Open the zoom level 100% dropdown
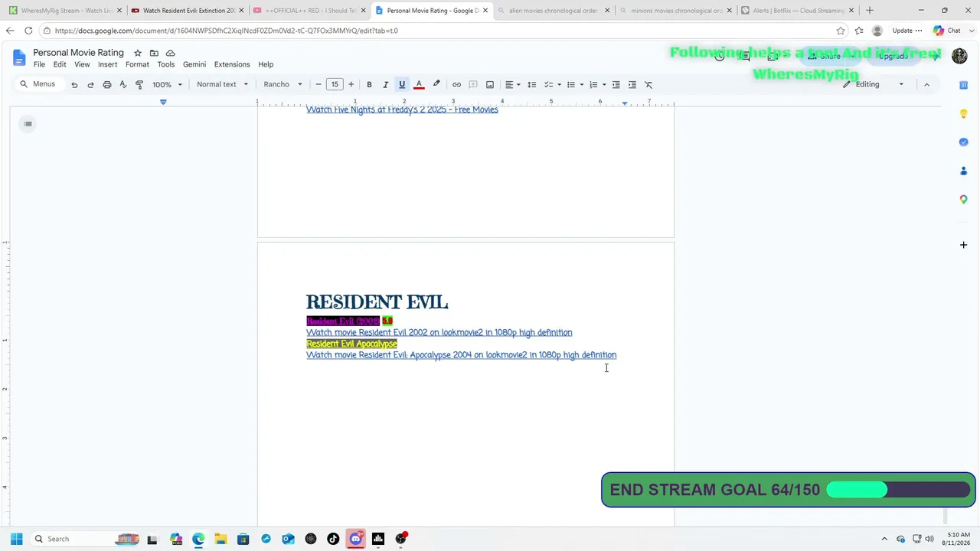The width and height of the screenshot is (980, 551). point(167,84)
